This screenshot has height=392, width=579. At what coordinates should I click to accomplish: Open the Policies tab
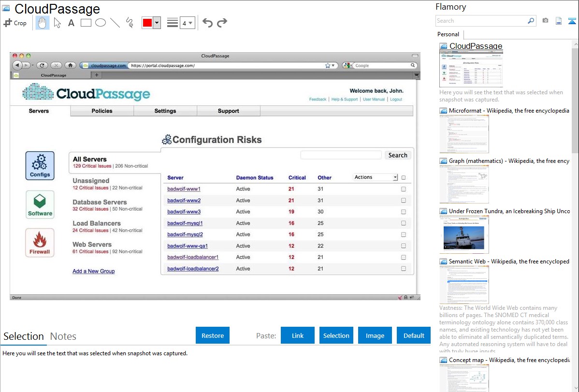coord(102,111)
